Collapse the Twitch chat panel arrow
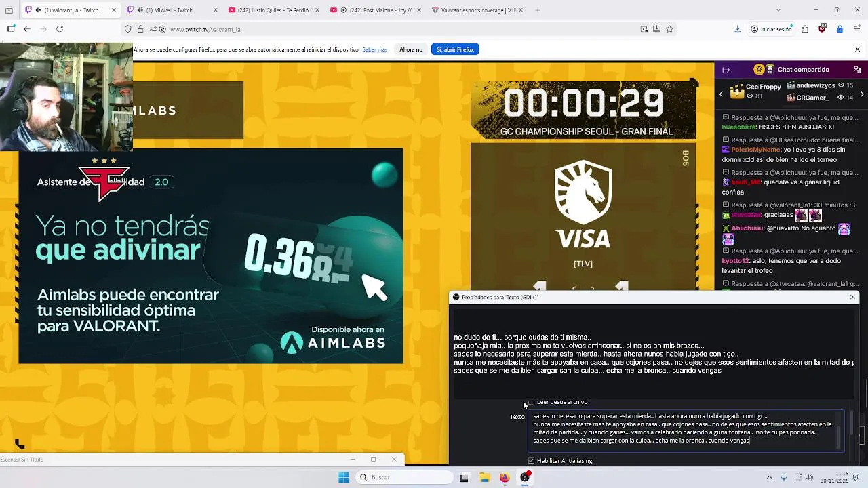 tap(726, 70)
